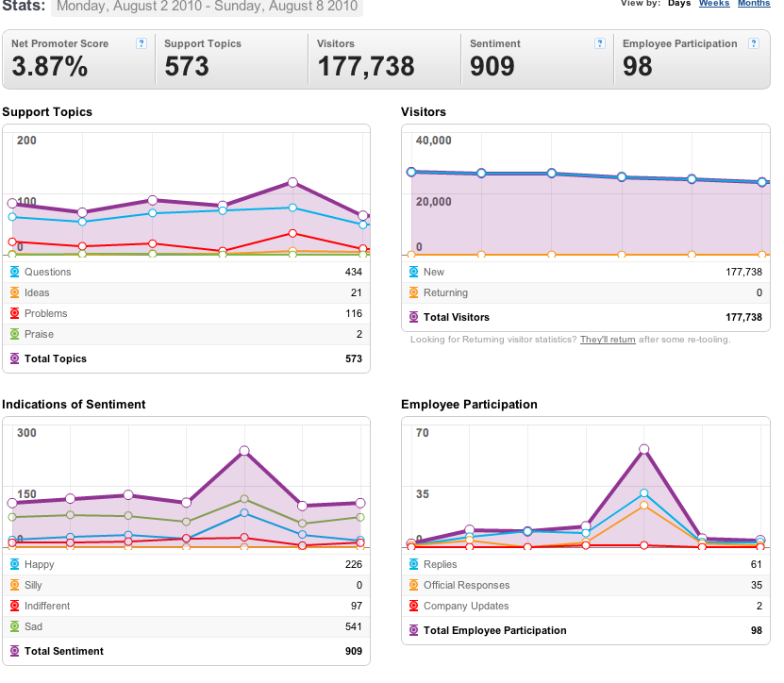This screenshot has width=784, height=683.
Task: Toggle the Problems series legend icon
Action: 14,313
